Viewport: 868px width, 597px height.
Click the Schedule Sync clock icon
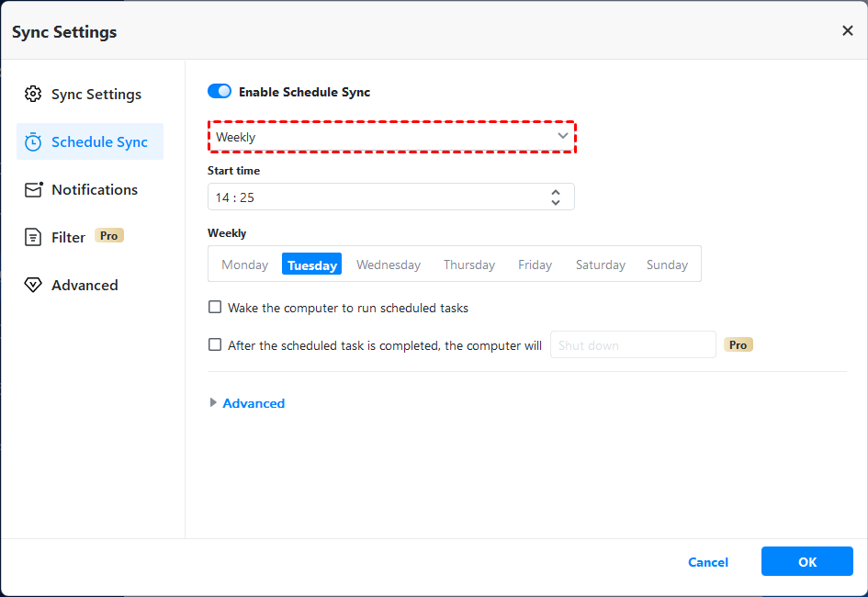pyautogui.click(x=34, y=141)
